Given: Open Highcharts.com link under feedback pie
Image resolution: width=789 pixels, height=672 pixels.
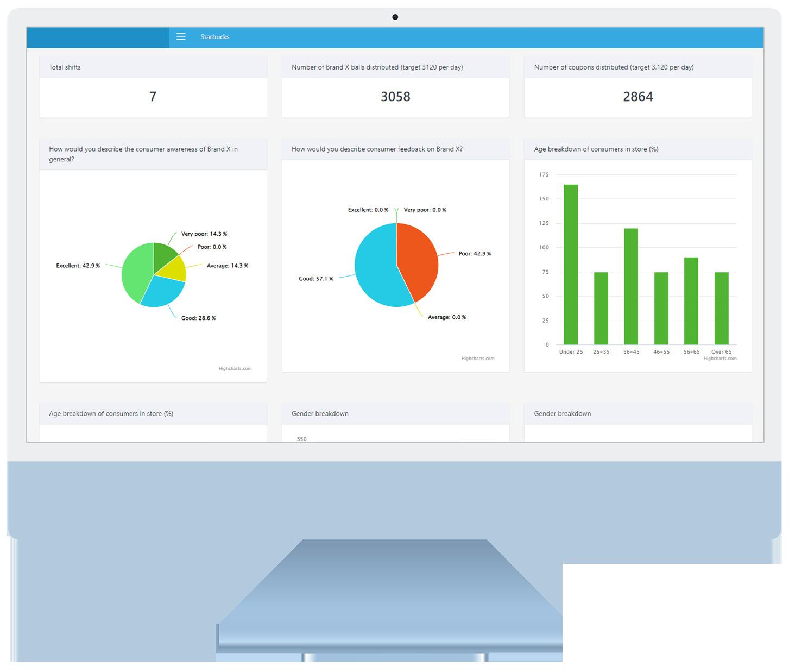Looking at the screenshot, I should click(478, 359).
